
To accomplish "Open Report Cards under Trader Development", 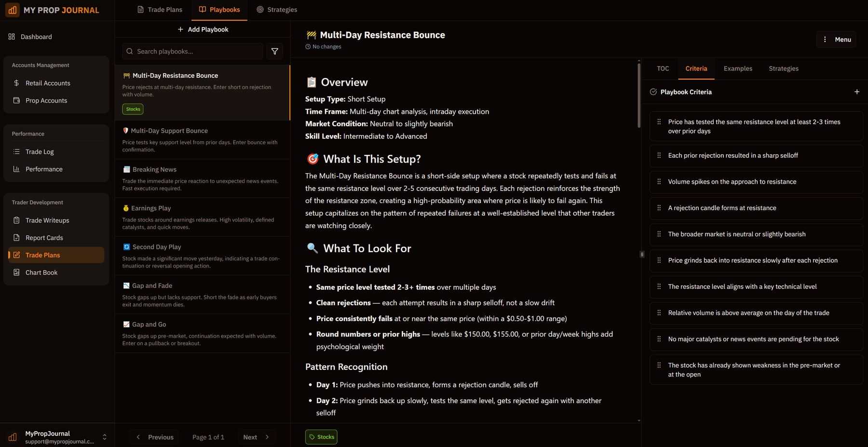I will (44, 237).
